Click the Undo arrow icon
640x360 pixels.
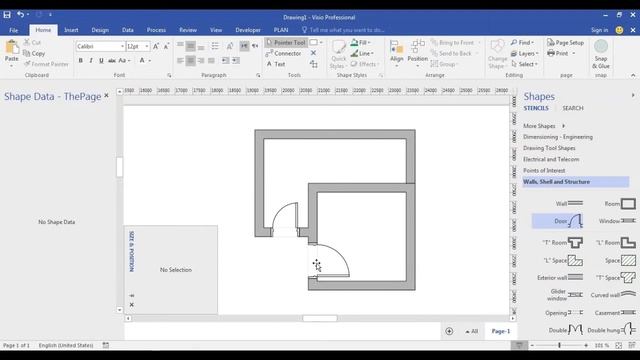click(20, 15)
